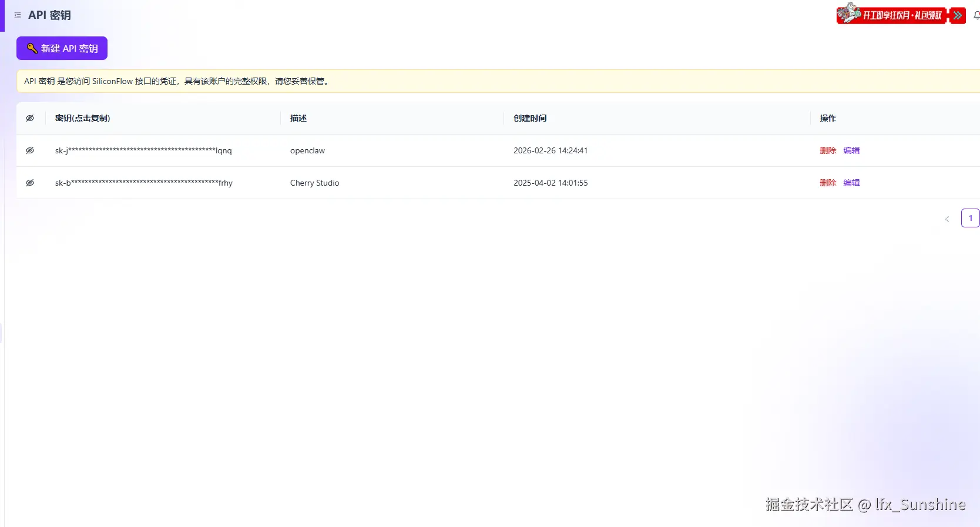Click the API 密钥 page title
Viewport: 980px width, 527px height.
point(49,15)
